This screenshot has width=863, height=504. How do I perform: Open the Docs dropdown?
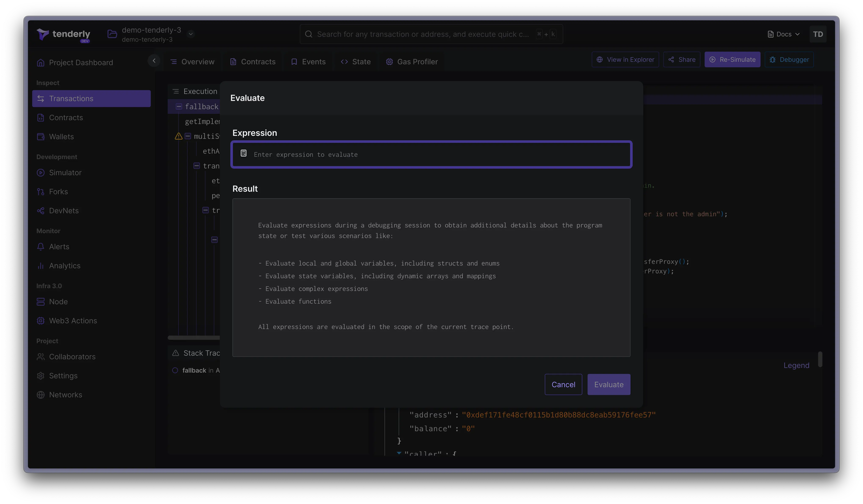784,34
